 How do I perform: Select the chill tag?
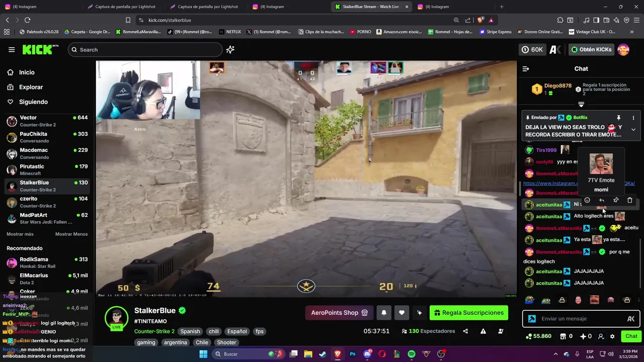coord(214,331)
